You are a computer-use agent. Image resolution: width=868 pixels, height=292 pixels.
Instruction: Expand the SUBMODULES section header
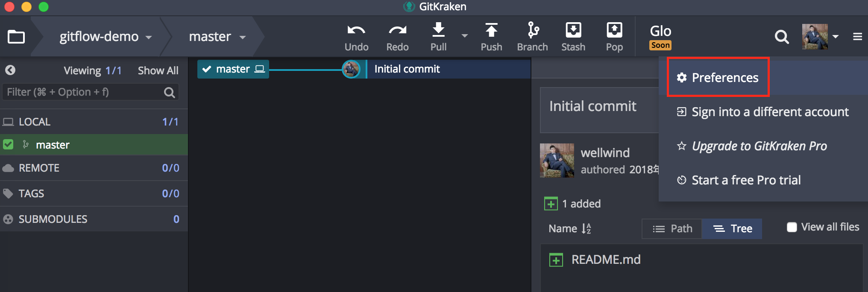(x=94, y=219)
